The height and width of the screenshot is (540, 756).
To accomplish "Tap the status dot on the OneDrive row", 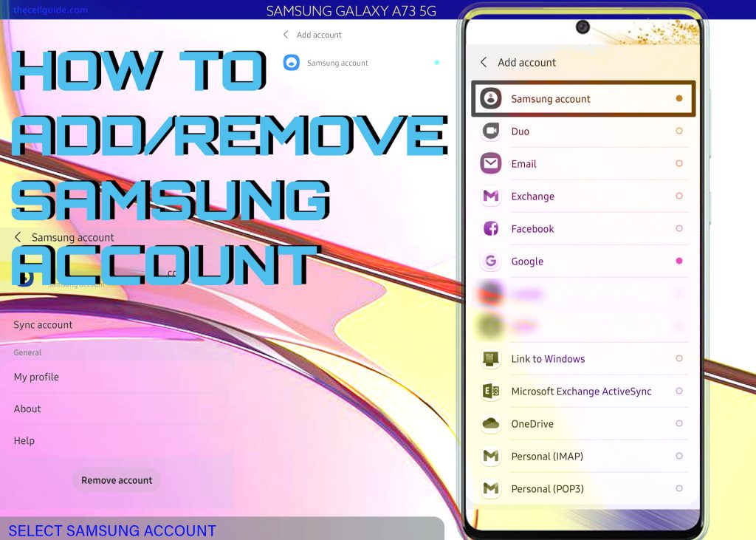I will tap(679, 424).
